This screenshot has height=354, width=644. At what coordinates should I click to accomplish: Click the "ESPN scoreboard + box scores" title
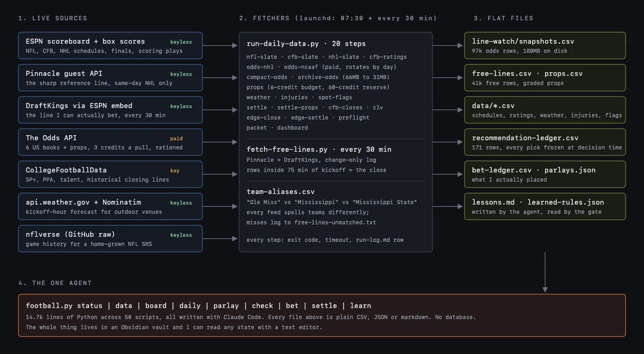click(85, 41)
